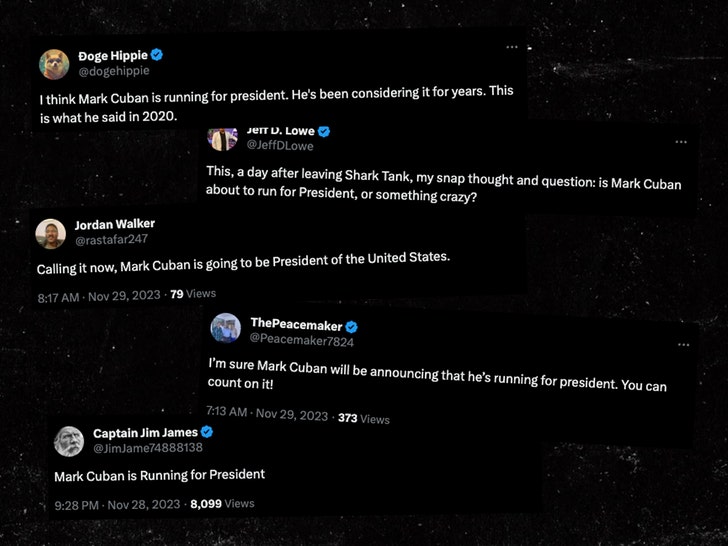Open Captain Jim James' avatar

click(x=69, y=441)
